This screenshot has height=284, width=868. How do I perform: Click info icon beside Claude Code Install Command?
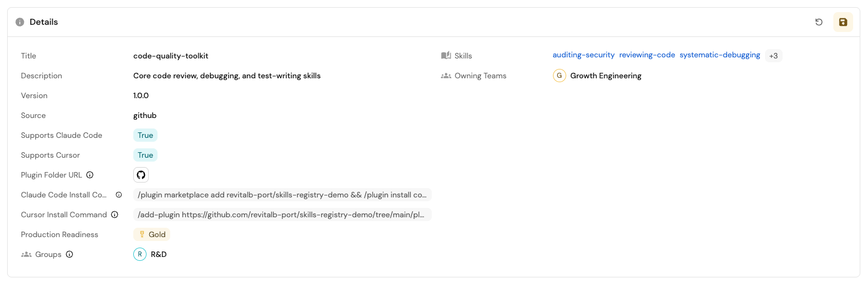click(118, 195)
